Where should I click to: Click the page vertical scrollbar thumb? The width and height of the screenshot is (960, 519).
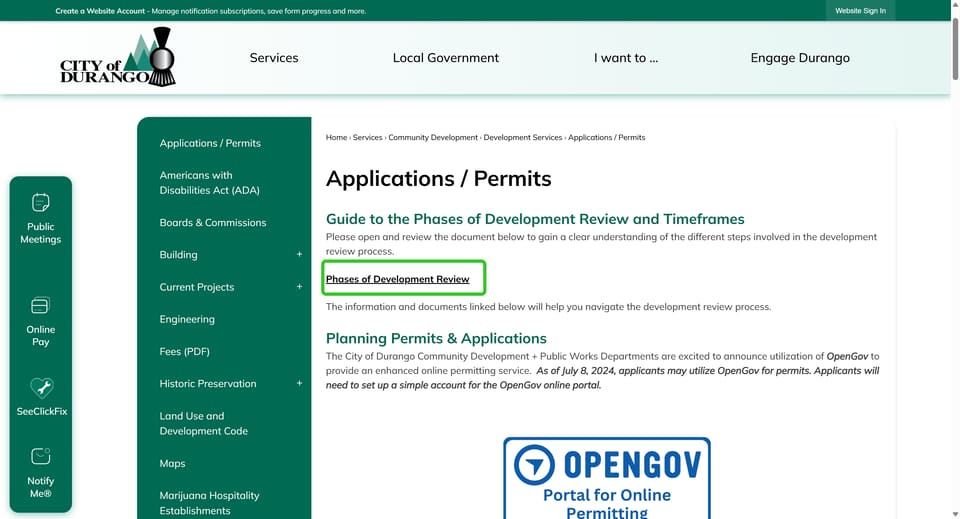[x=955, y=48]
